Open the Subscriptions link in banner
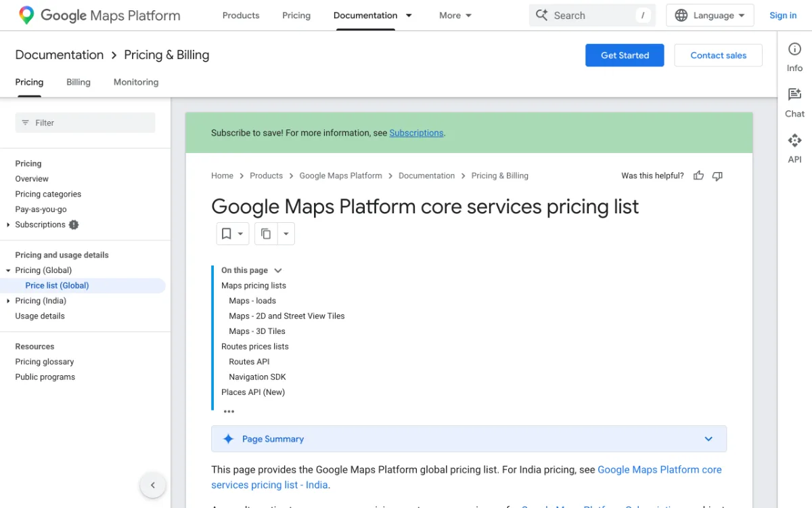This screenshot has width=812, height=508. pyautogui.click(x=416, y=133)
